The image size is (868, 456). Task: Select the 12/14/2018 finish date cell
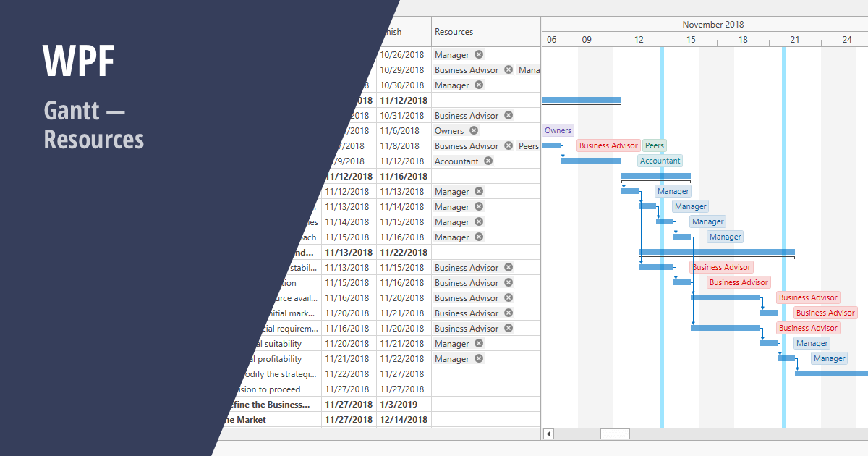pos(404,419)
